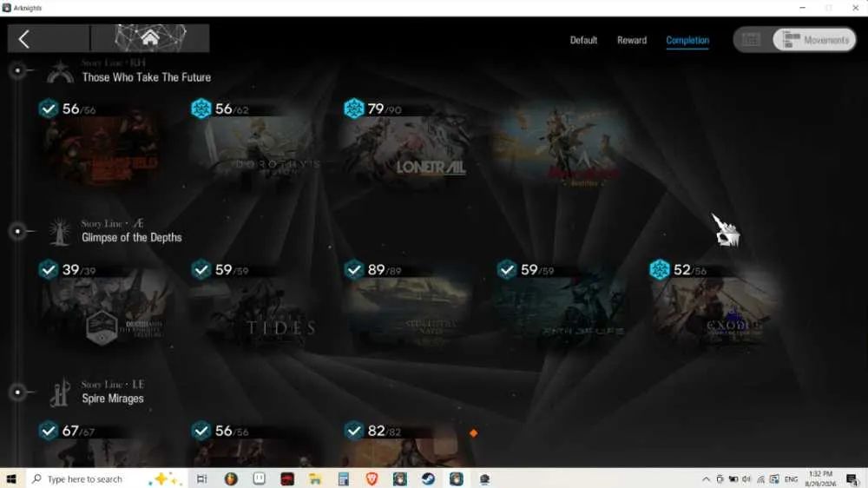Viewport: 868px width, 488px height.
Task: Go back with the left arrow
Action: point(23,39)
